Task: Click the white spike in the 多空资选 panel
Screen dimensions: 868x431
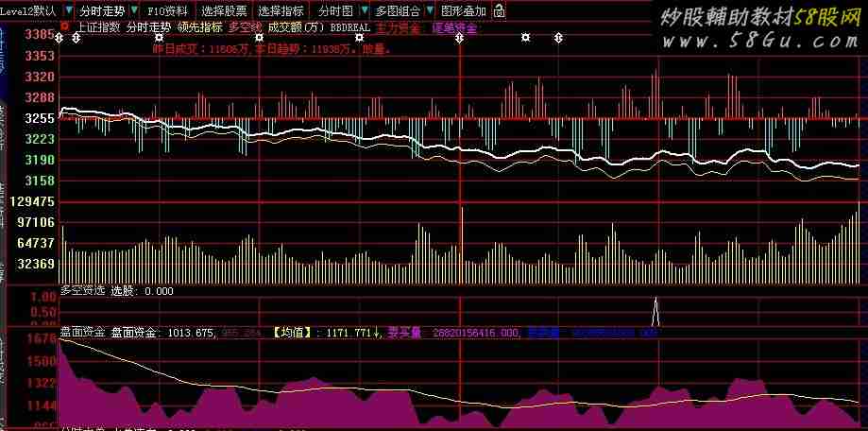Action: click(x=656, y=311)
